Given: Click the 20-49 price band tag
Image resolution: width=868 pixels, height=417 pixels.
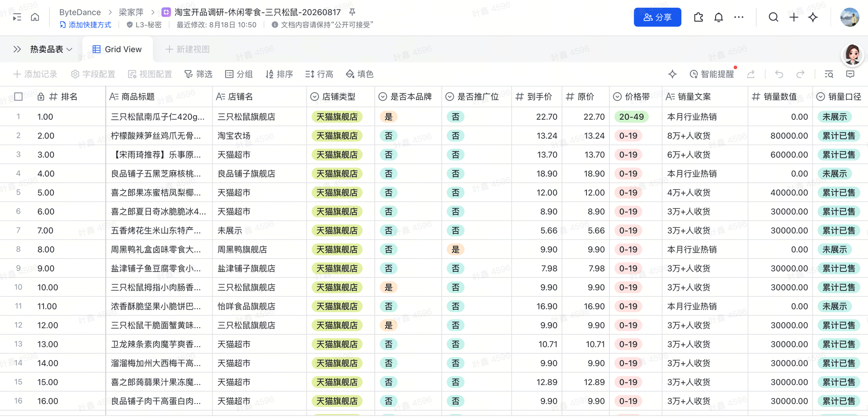Looking at the screenshot, I should (632, 117).
